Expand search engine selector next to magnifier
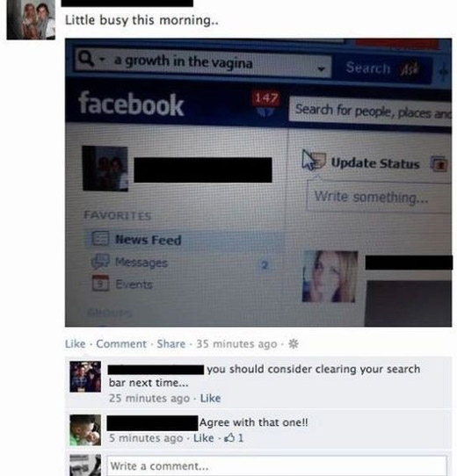The image size is (457, 476). click(x=103, y=58)
